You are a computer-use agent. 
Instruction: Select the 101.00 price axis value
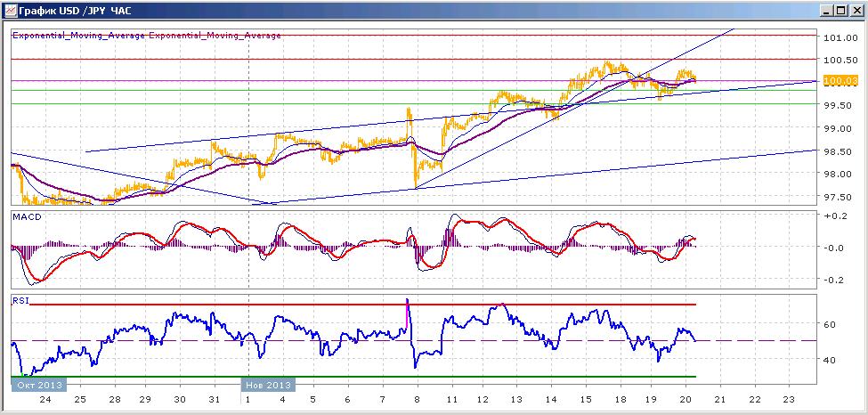[840, 37]
